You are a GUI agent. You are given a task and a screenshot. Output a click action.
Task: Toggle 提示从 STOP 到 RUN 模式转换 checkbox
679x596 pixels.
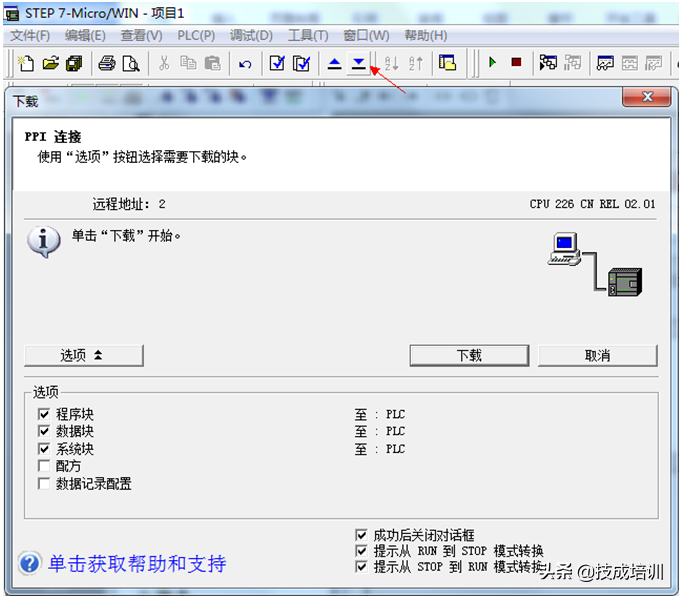pyautogui.click(x=361, y=567)
